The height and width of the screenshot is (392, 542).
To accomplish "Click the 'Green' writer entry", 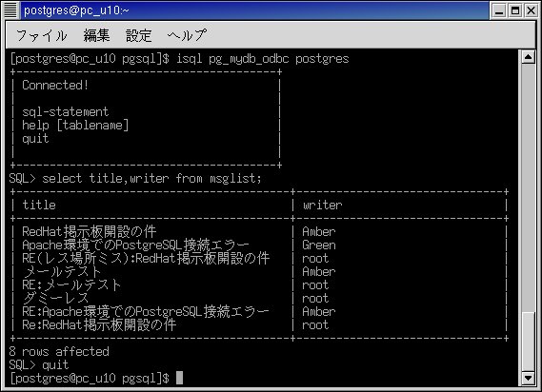I will pos(319,245).
